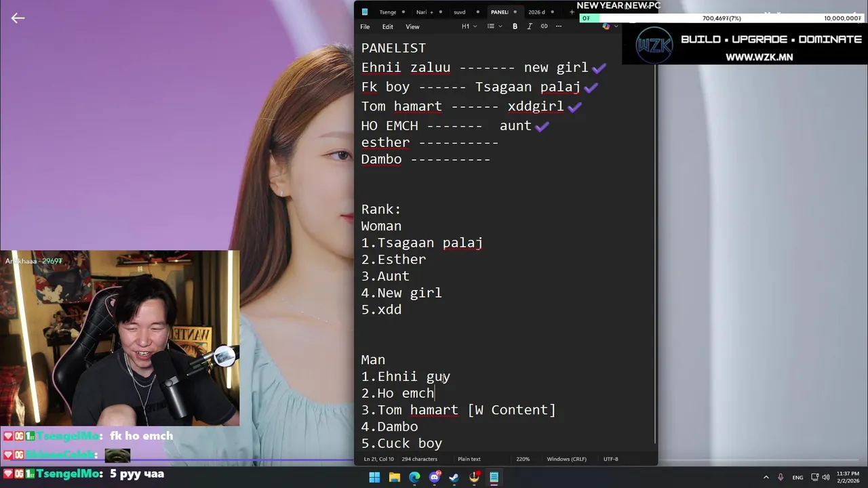Open Steam from the taskbar
The height and width of the screenshot is (488, 868).
point(454,477)
